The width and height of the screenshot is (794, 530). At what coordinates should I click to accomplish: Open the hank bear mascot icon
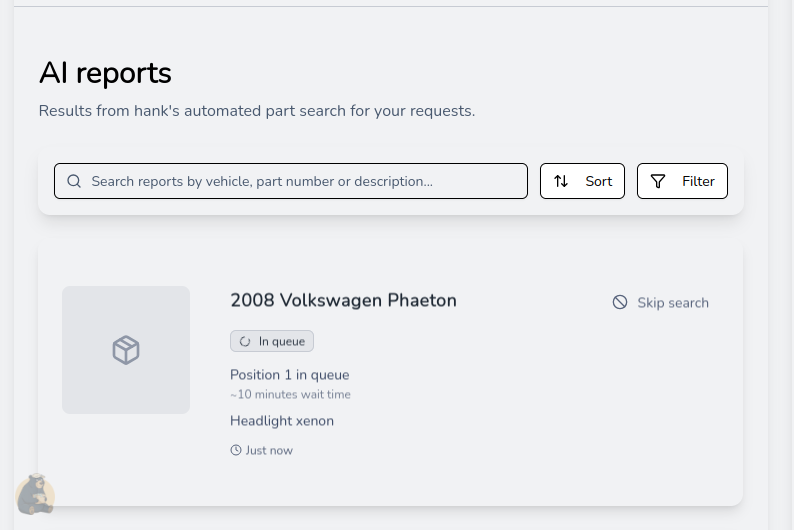(35, 495)
